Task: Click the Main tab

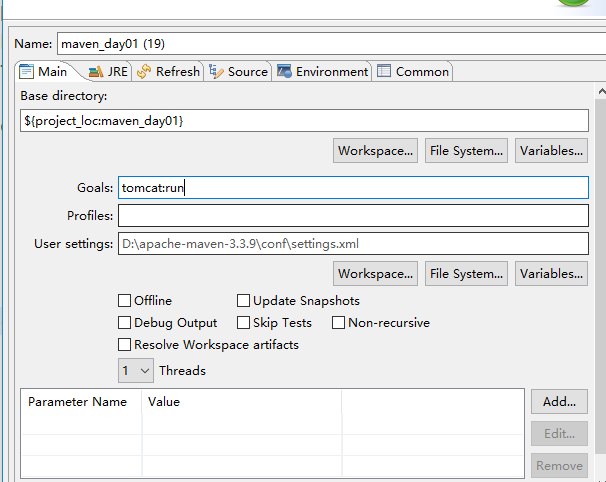Action: (x=44, y=71)
